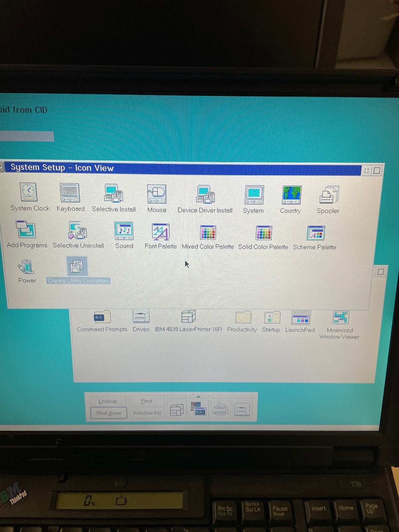Launch Selective Uninstall
Image resolution: width=399 pixels, height=532 pixels.
pos(77,230)
